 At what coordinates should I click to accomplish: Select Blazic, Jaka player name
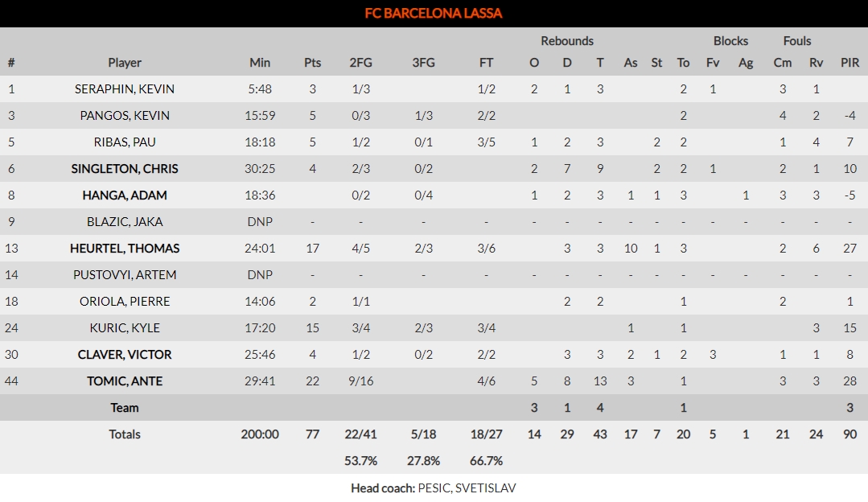tap(125, 222)
